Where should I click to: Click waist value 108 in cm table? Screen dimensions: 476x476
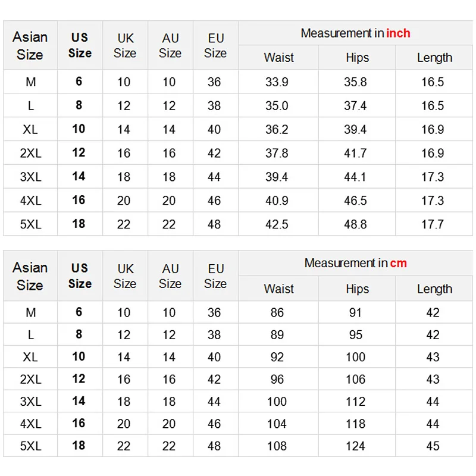[x=277, y=446]
